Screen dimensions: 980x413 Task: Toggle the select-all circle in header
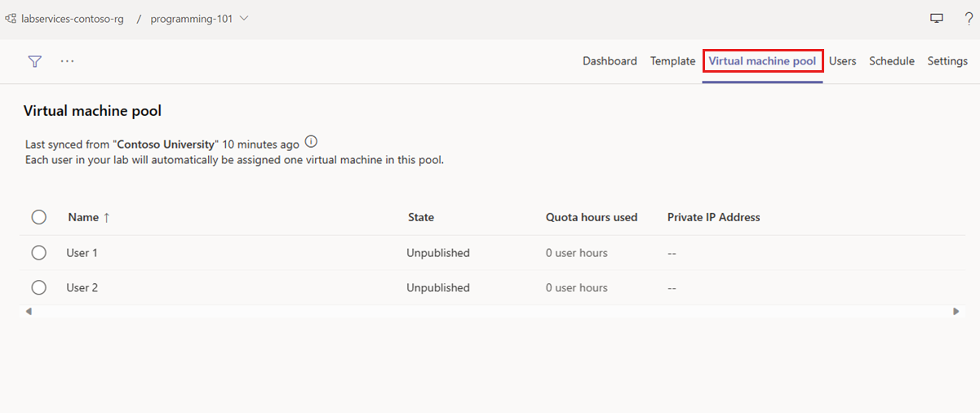click(x=38, y=217)
